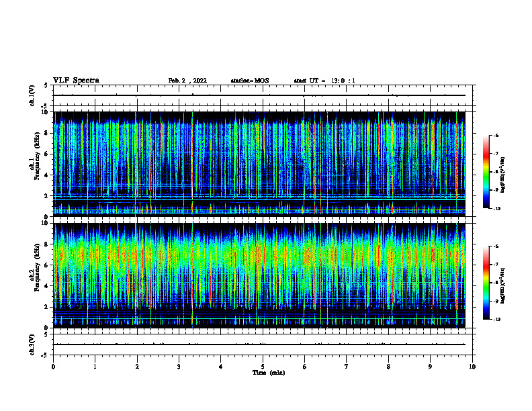Click the ch.2 frequency tick label "2"

pos(46,307)
